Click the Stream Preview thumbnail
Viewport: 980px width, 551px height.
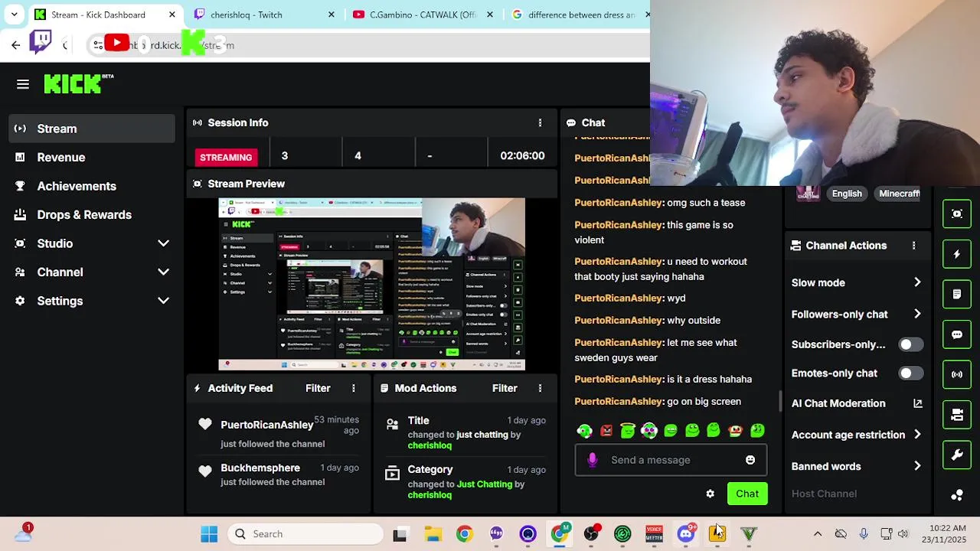(372, 285)
